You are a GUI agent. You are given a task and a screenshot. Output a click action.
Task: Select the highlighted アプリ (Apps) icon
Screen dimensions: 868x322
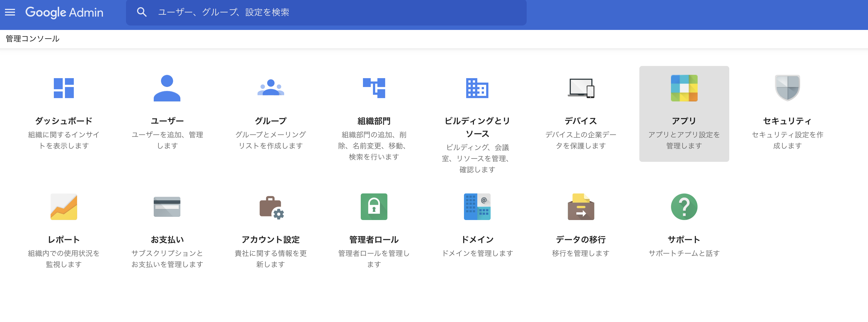click(x=684, y=88)
